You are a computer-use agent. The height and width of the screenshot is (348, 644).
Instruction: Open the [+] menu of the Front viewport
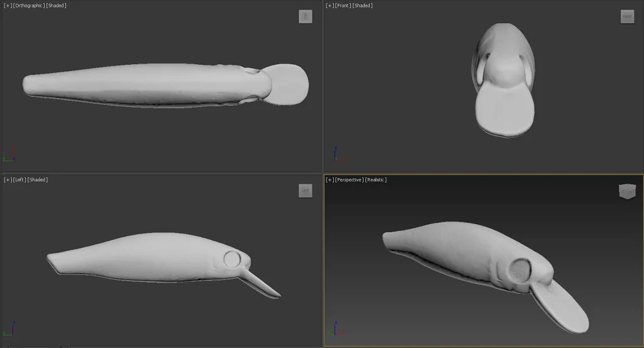330,6
